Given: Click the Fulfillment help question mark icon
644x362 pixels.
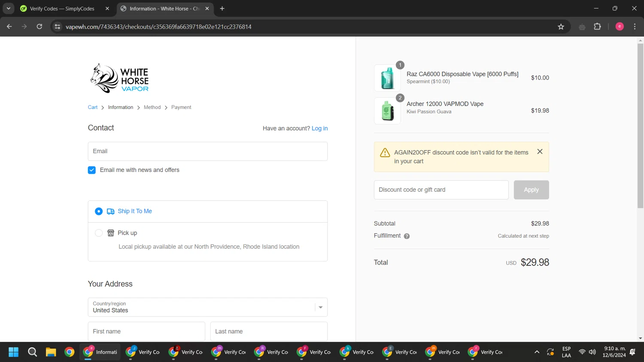Looking at the screenshot, I should (407, 236).
